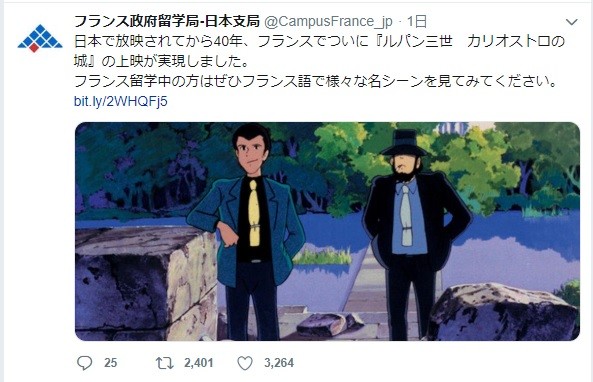
Task: Retweet this post with the retweet icon
Action: click(165, 363)
